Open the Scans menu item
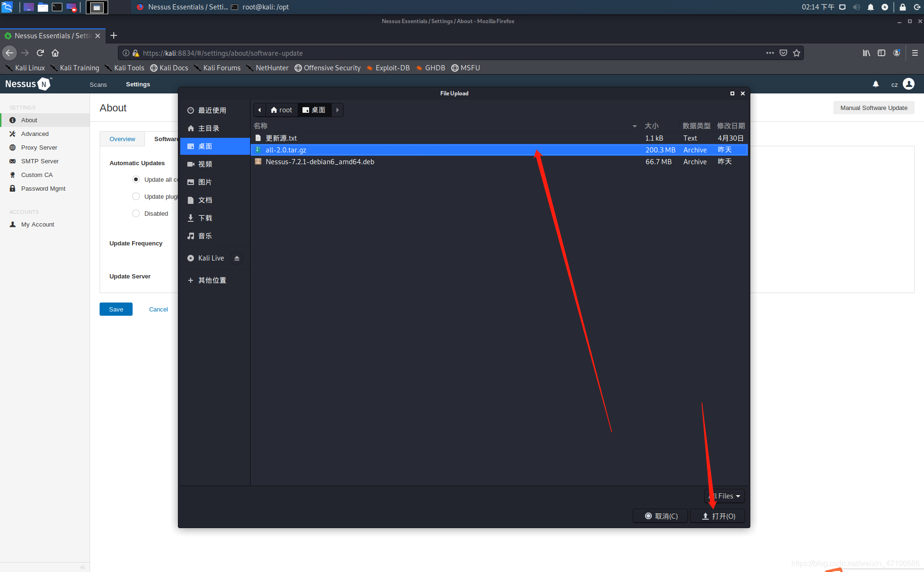The image size is (924, 572). 98,84
